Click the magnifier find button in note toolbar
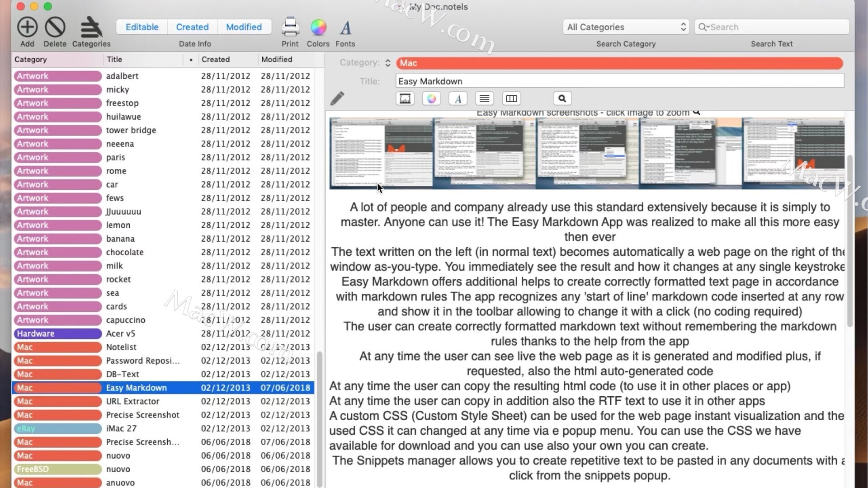The height and width of the screenshot is (488, 868). (x=562, y=99)
